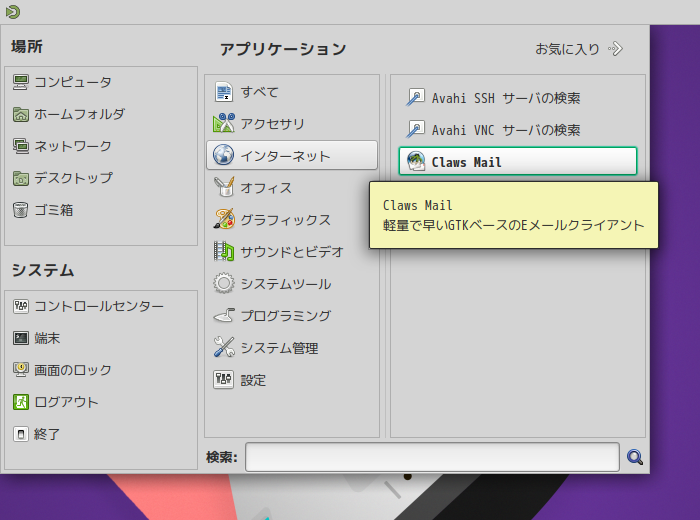Select the システム管理 tools icon
Screen dimensions: 700x520
224,347
